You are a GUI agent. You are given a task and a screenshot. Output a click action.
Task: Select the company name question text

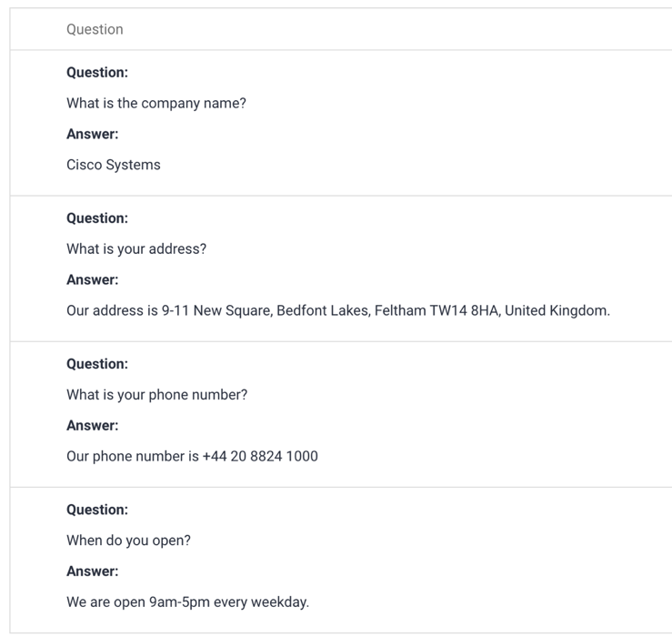tap(156, 103)
